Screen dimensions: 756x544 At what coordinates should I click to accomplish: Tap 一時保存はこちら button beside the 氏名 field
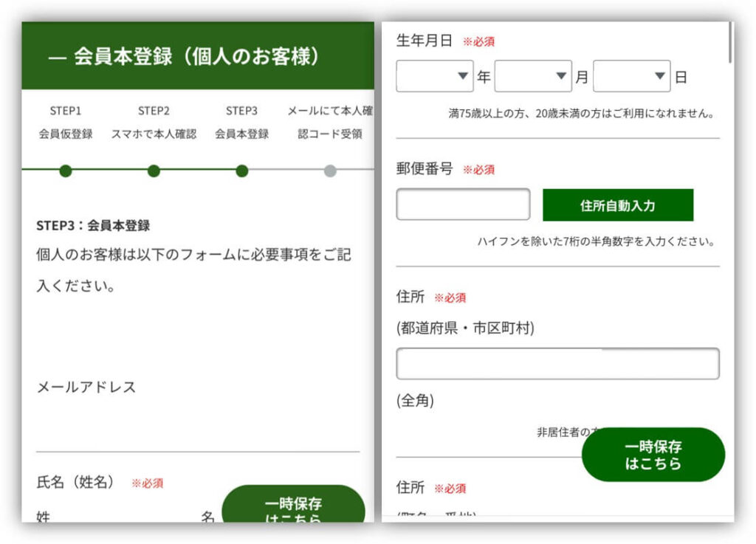tap(293, 507)
